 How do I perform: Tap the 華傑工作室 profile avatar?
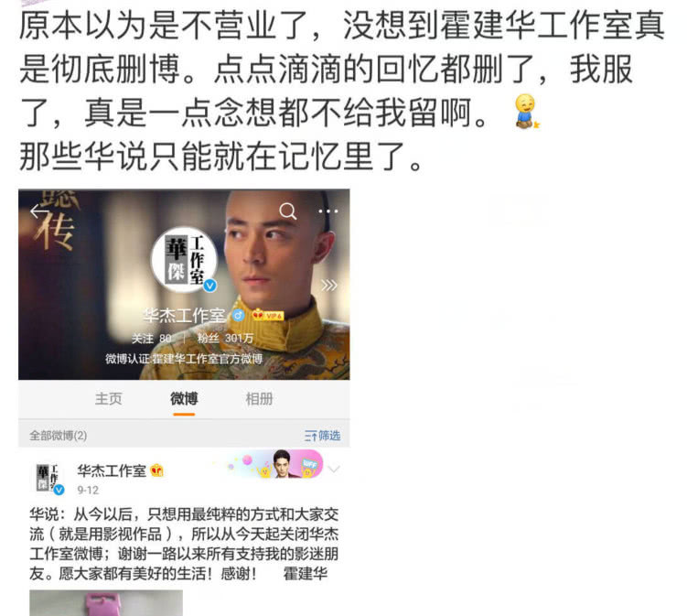[184, 260]
